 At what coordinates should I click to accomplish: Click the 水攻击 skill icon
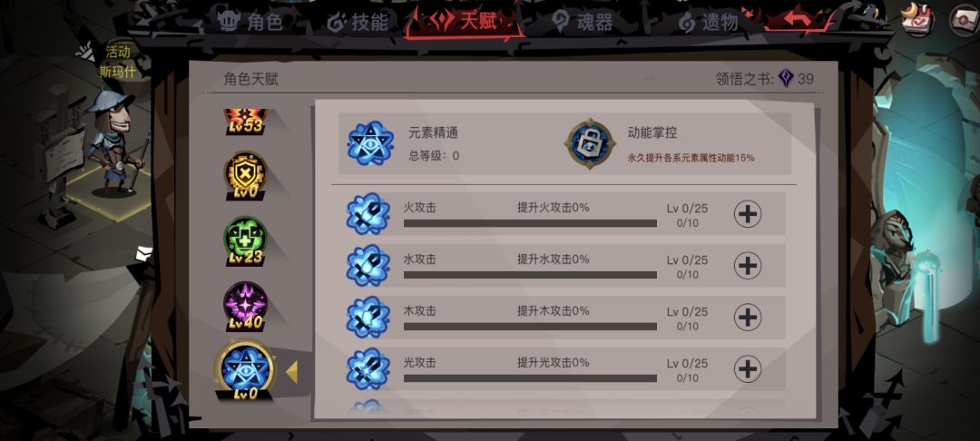(368, 266)
